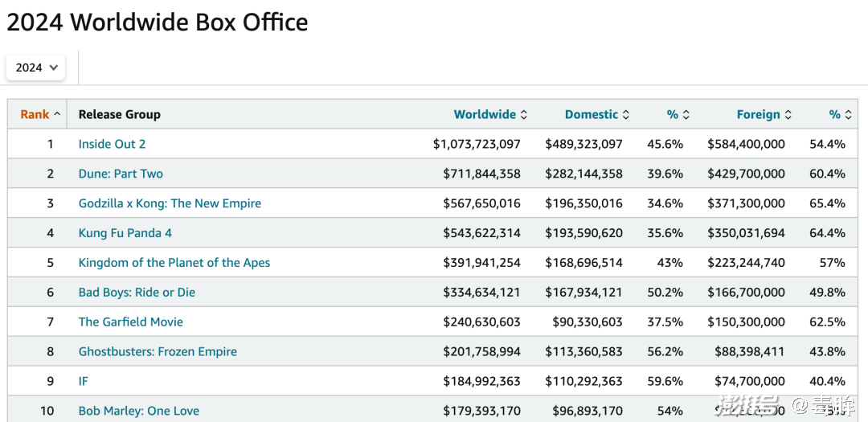
Task: Open the Inside Out 2 link
Action: pyautogui.click(x=112, y=144)
